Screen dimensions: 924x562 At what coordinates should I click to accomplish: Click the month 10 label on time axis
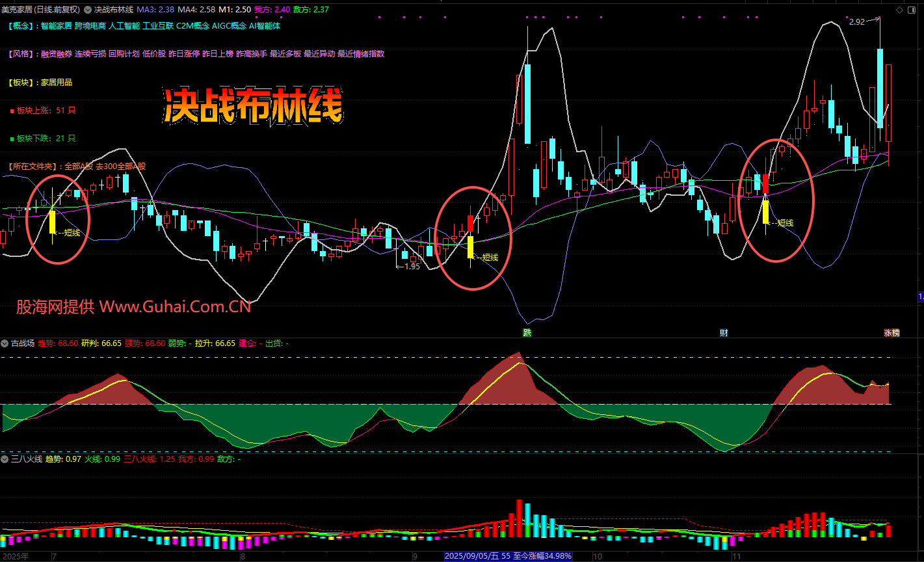(x=598, y=556)
